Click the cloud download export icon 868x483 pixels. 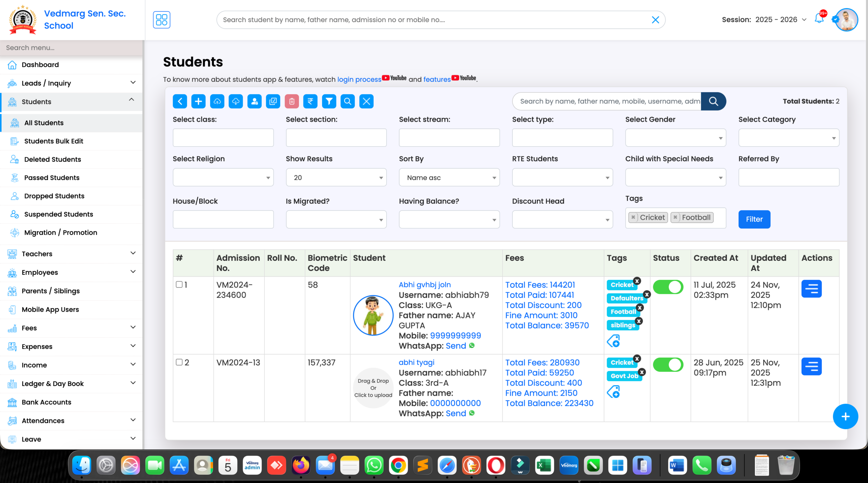click(236, 101)
